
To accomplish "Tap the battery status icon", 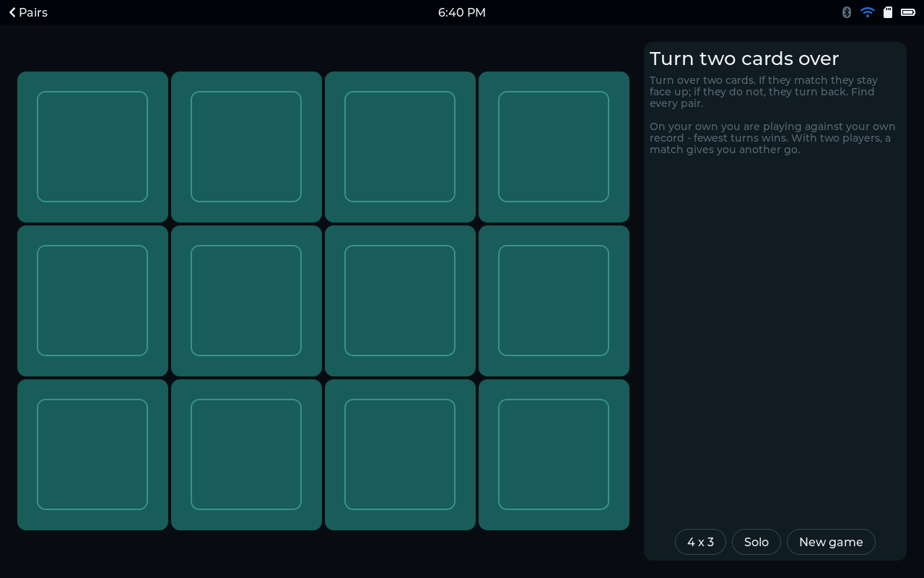I will tap(908, 12).
